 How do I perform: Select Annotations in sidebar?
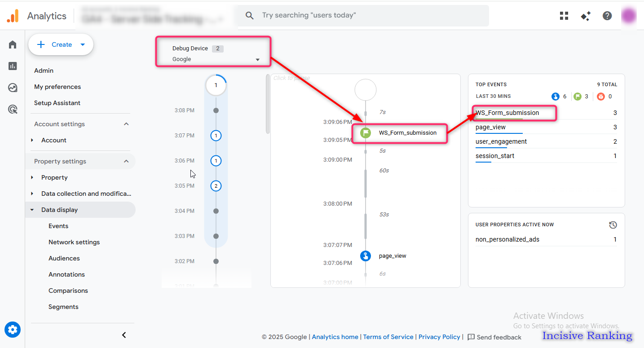66,274
